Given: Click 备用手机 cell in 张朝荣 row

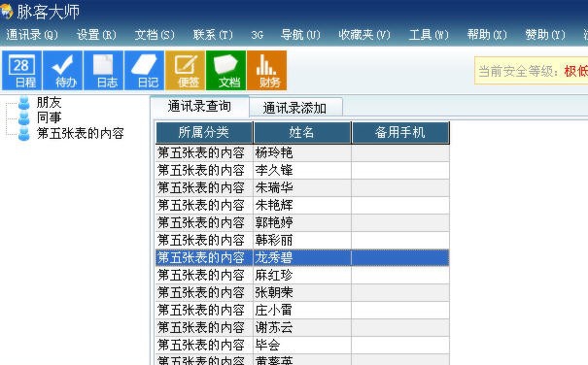Looking at the screenshot, I should click(400, 292).
